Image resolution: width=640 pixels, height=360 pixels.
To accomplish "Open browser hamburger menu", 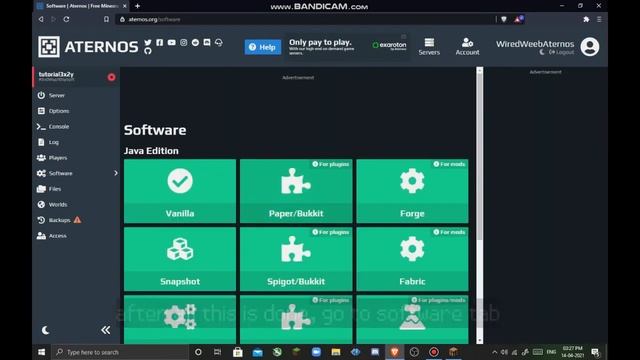I will click(599, 19).
